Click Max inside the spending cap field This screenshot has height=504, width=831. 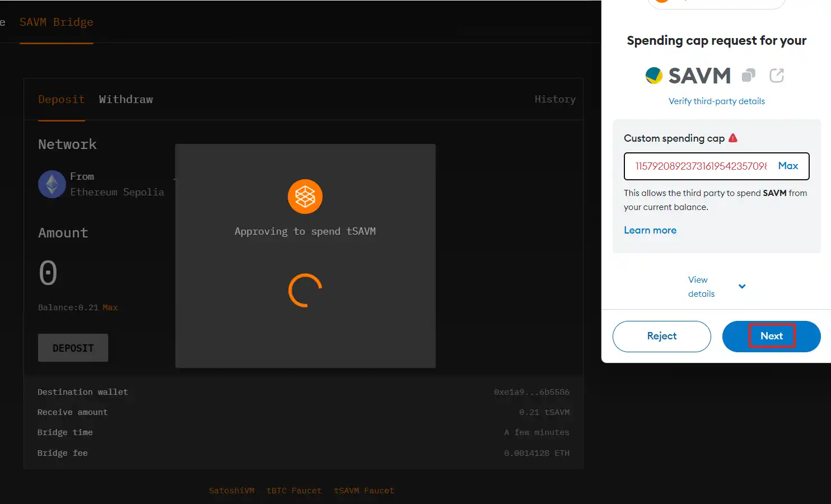pos(788,166)
